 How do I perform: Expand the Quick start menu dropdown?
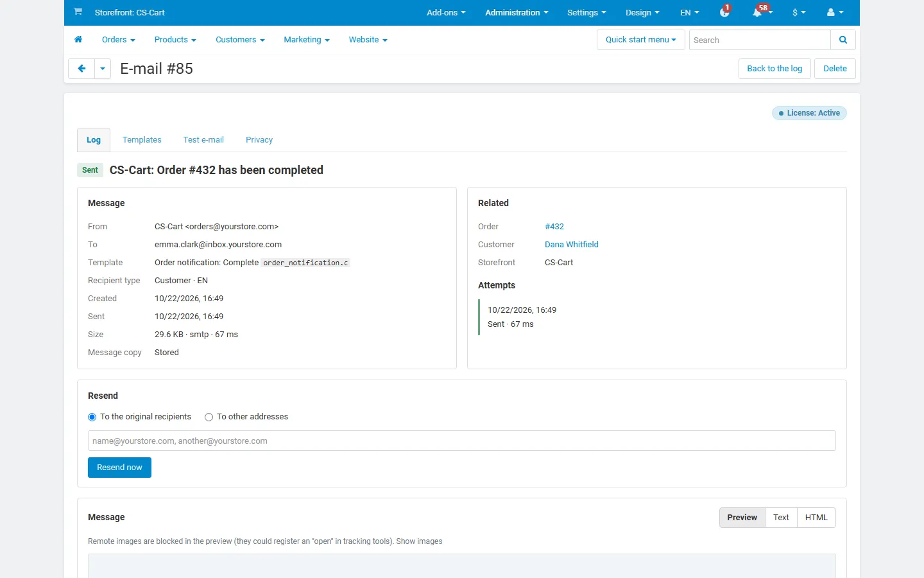(641, 40)
